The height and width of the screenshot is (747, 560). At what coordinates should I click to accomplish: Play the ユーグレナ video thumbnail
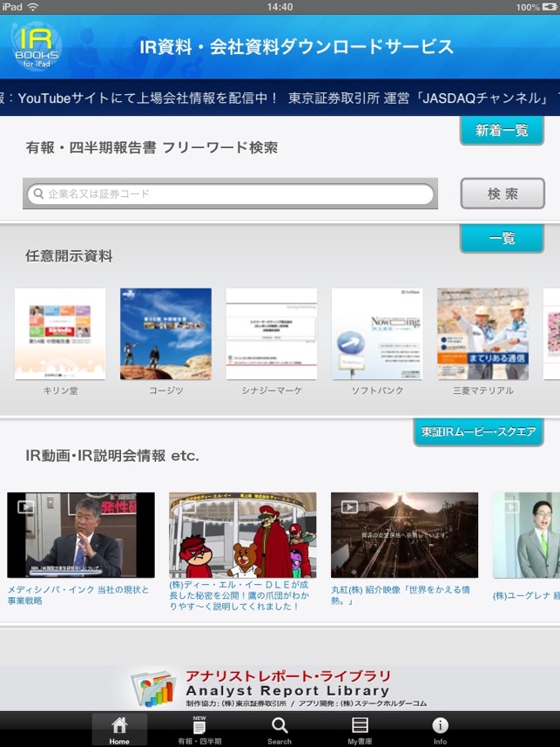point(526,535)
